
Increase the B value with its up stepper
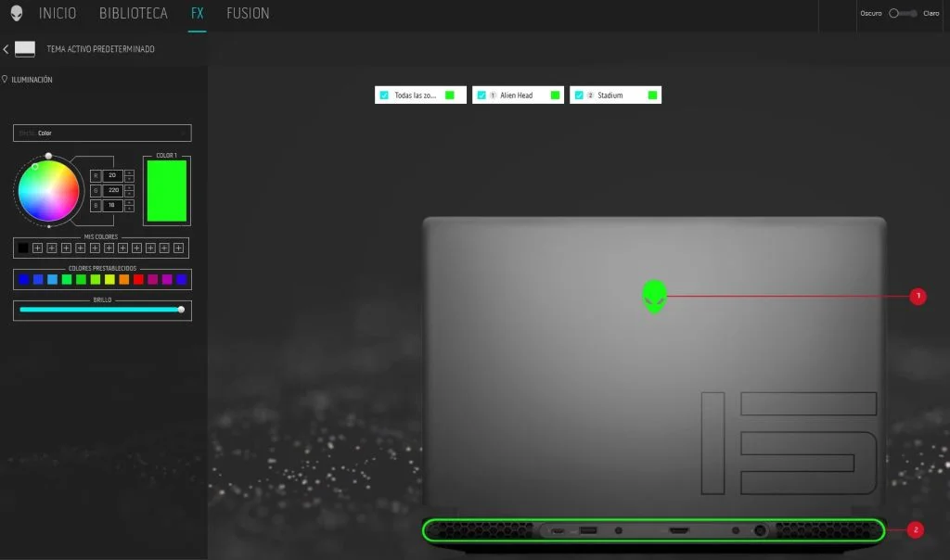pyautogui.click(x=129, y=203)
